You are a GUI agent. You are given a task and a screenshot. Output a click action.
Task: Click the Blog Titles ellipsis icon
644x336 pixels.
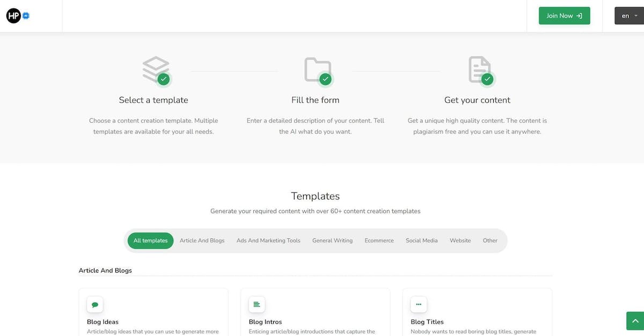tap(419, 304)
